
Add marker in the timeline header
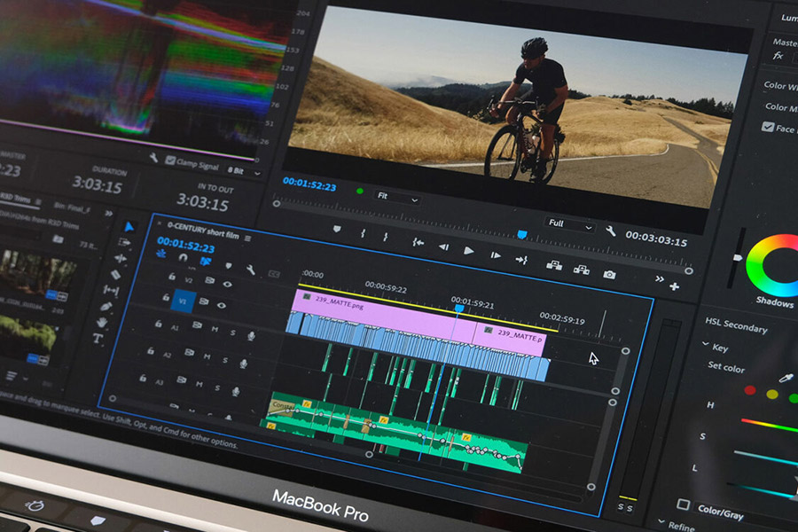[229, 266]
